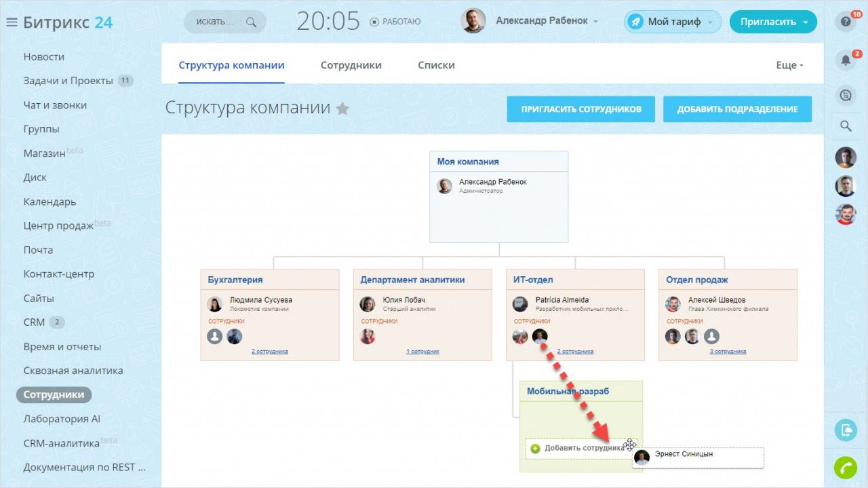Open Группы in the left menu
Screen dimensions: 868x488
point(41,129)
